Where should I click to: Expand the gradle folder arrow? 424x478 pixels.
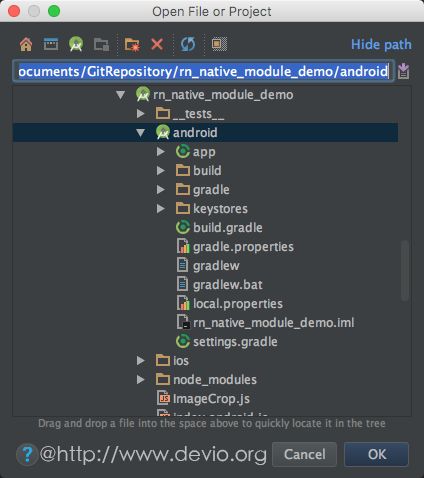point(161,190)
